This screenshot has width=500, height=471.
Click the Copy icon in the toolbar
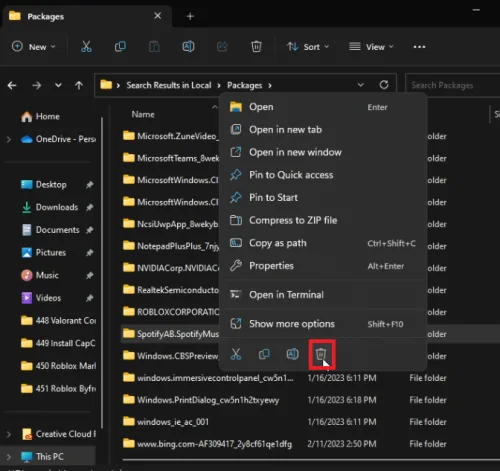(x=120, y=47)
